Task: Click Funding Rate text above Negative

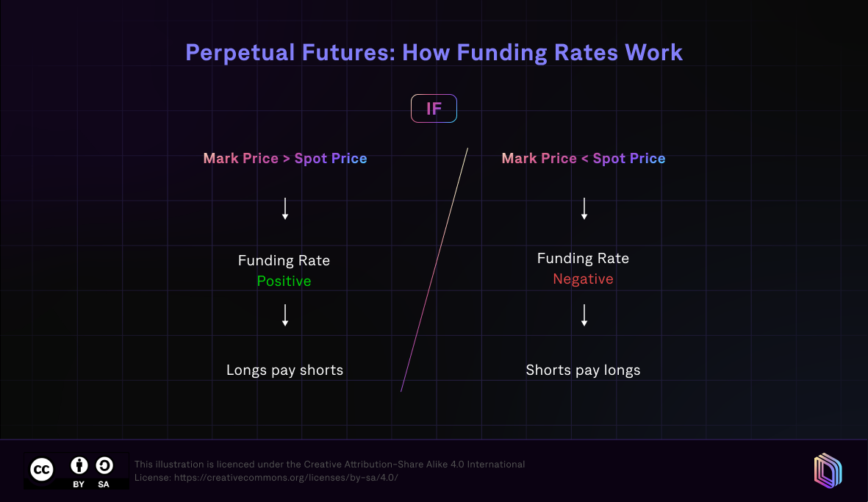Action: pyautogui.click(x=584, y=258)
